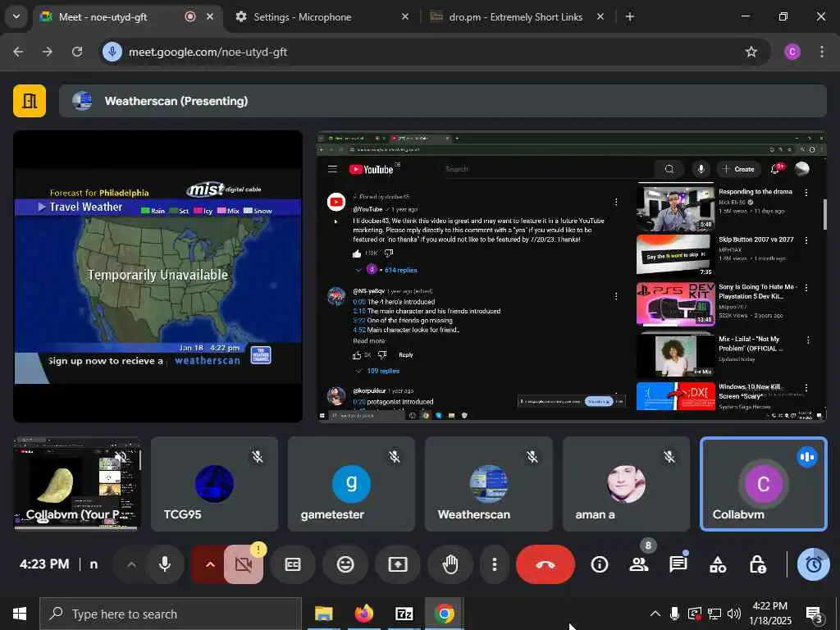Open the activities shapes icon
840x630 pixels.
pyautogui.click(x=718, y=564)
